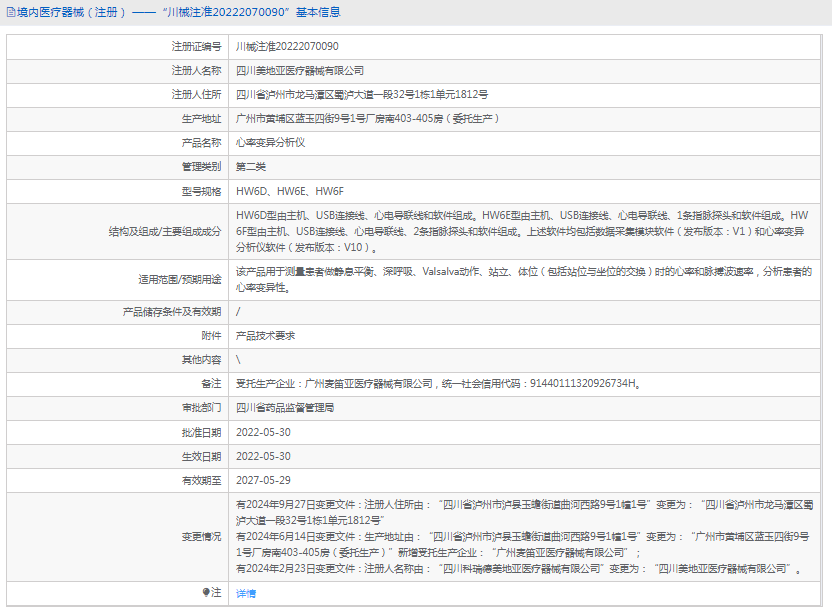Viewport: 832px width, 611px height.
Task: Click the date 2022-05-30 in the 生效日期 row
Action: click(x=263, y=456)
